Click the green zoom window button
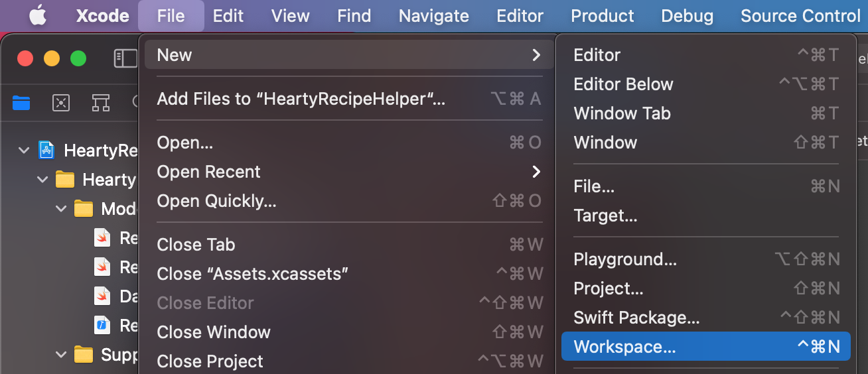The height and width of the screenshot is (374, 868). pyautogui.click(x=78, y=58)
